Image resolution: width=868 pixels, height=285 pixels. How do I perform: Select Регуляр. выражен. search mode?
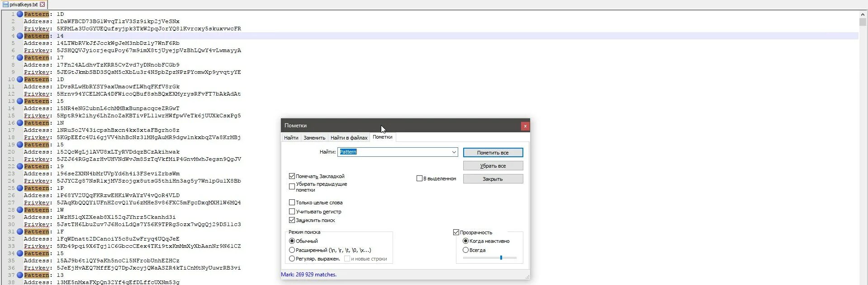pos(292,259)
